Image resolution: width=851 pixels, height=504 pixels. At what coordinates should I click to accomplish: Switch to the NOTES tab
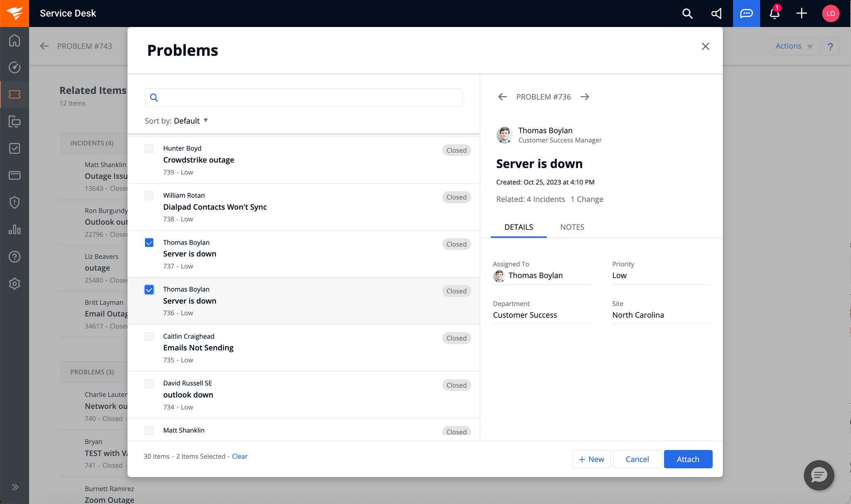pyautogui.click(x=572, y=227)
